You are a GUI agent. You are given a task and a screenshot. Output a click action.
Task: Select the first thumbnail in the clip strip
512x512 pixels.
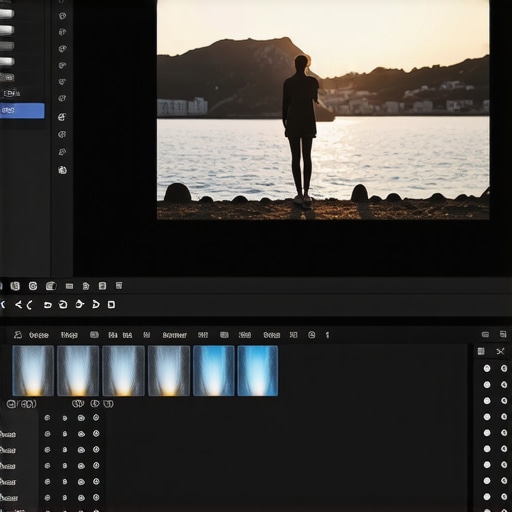pos(33,371)
